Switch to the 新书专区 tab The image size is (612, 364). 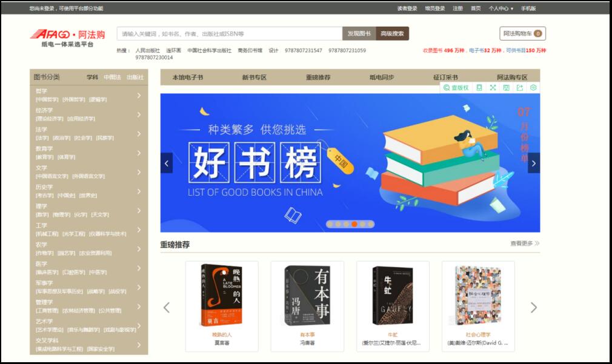tap(254, 78)
